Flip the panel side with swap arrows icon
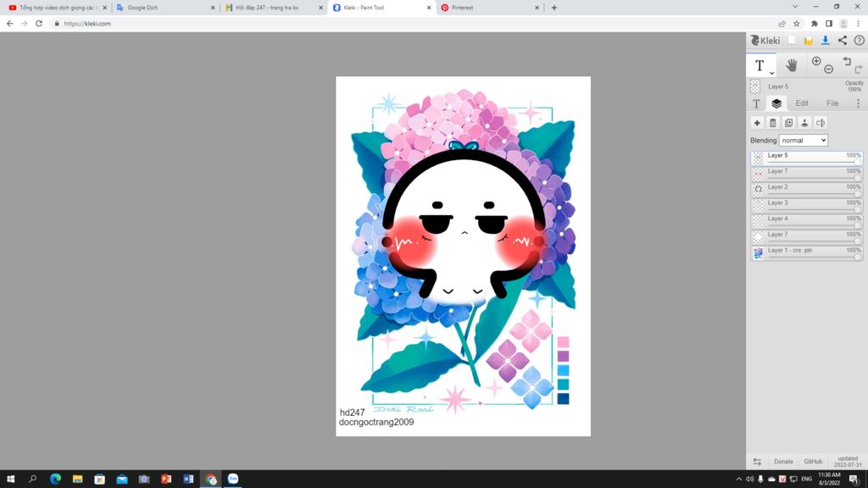This screenshot has height=488, width=868. (757, 462)
